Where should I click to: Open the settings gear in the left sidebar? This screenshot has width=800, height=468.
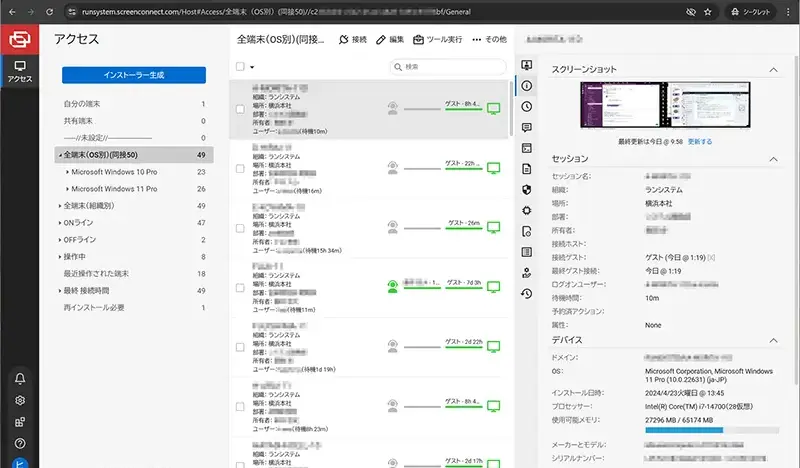click(20, 400)
